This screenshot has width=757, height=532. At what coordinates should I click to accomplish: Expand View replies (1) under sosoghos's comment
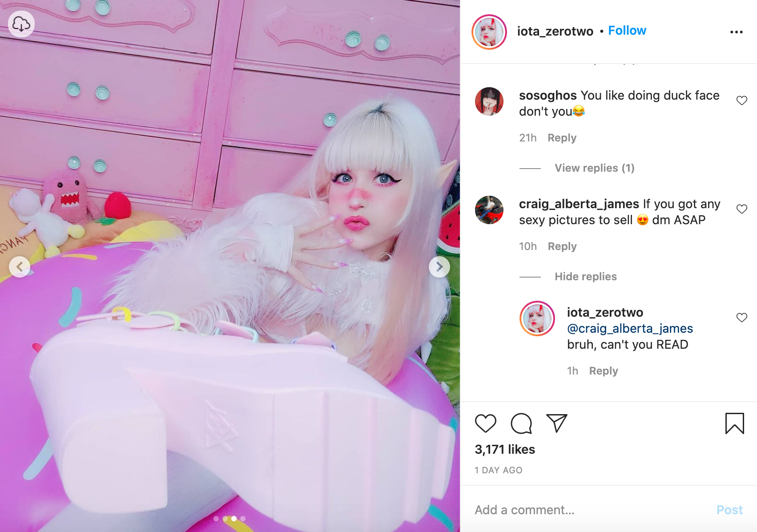594,168
